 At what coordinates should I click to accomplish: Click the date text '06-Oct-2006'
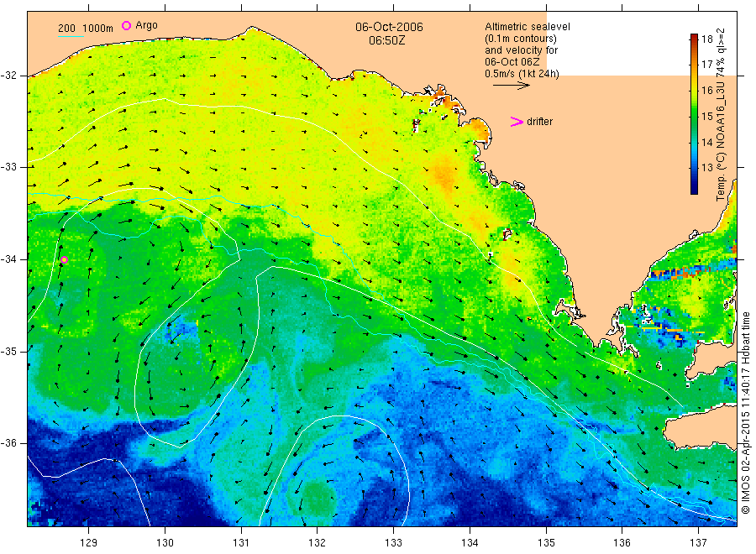pyautogui.click(x=389, y=27)
